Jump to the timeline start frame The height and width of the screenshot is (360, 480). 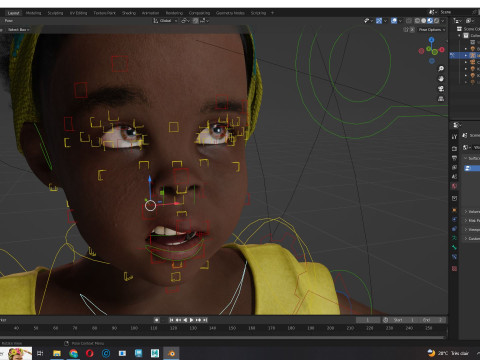coord(171,320)
